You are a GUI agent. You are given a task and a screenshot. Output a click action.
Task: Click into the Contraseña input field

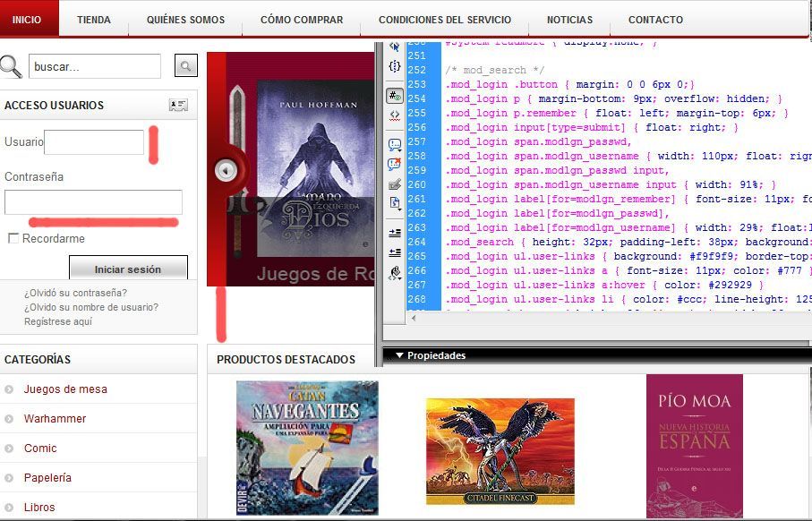pos(93,202)
